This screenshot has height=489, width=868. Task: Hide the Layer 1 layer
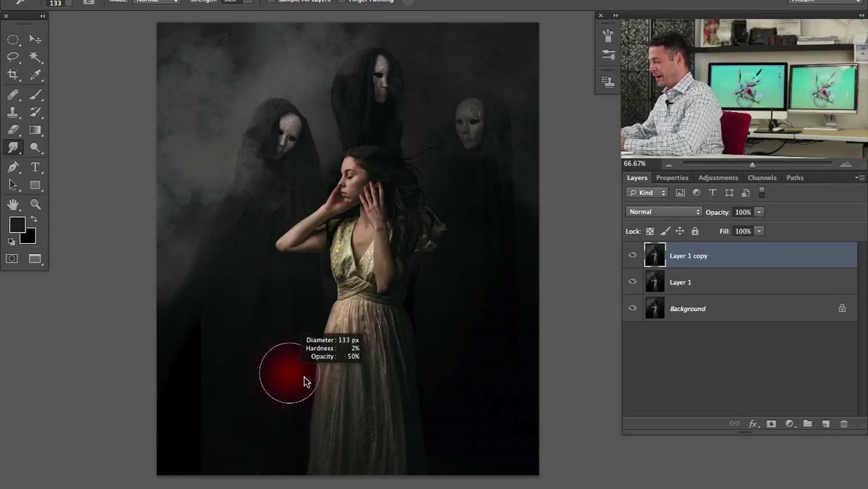(633, 281)
